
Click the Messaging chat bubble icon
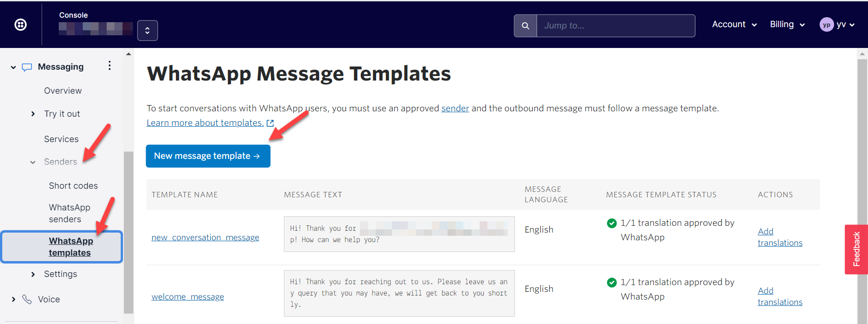pyautogui.click(x=27, y=67)
